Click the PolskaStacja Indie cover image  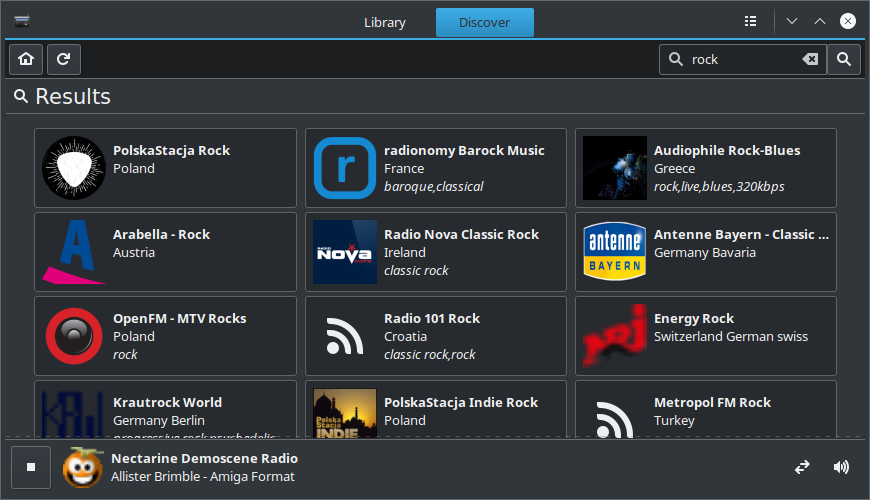point(345,413)
